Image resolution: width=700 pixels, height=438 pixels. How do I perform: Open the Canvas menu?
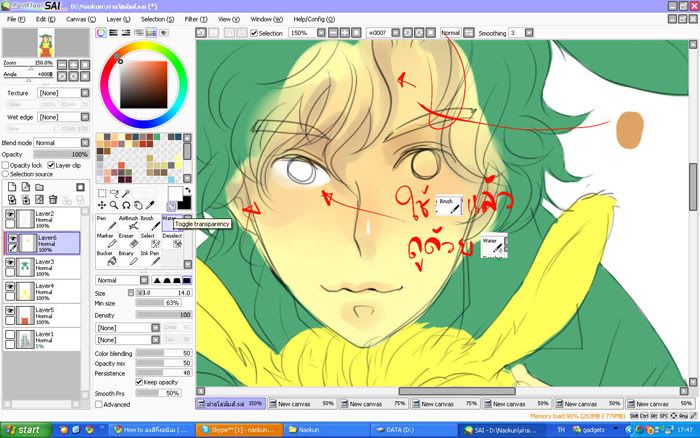tap(78, 18)
